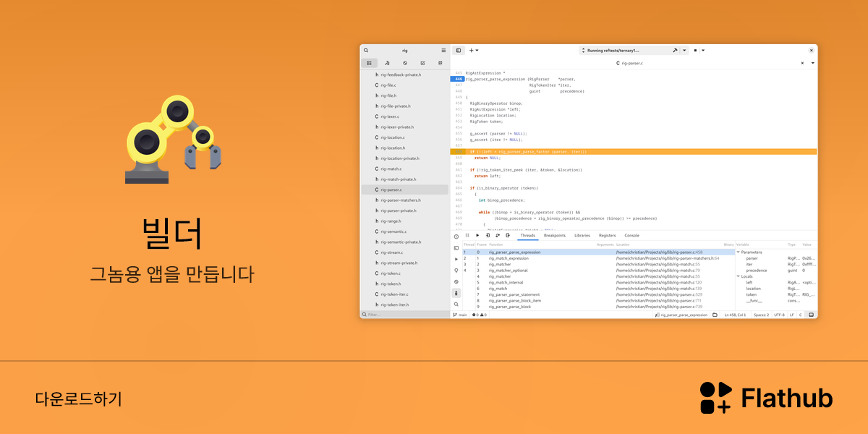Open rig-file.c in the file tree

point(405,85)
